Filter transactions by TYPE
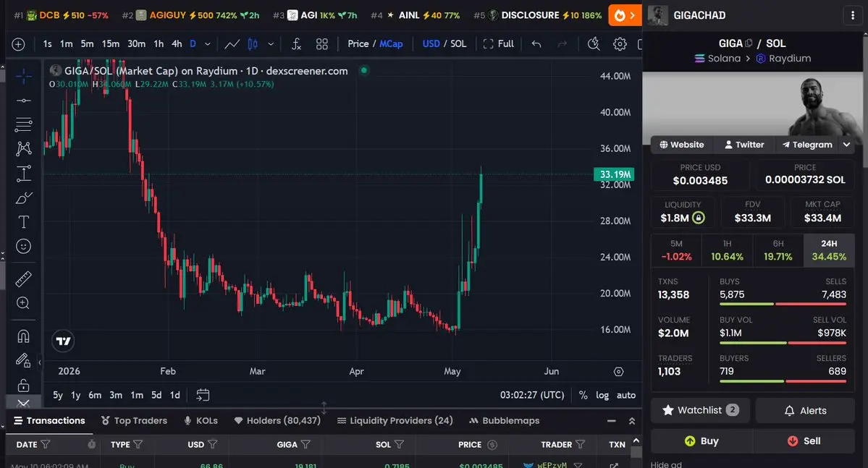Screen dimensions: 868x468 tap(138, 444)
